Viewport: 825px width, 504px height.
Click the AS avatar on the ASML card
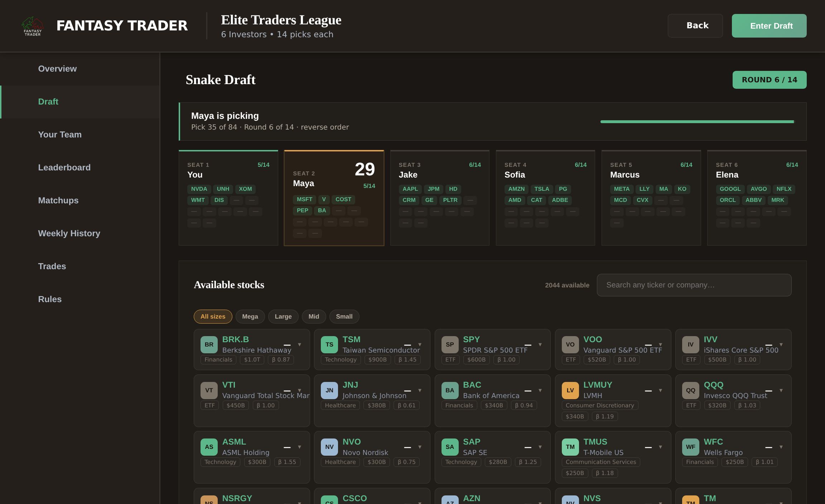click(209, 447)
